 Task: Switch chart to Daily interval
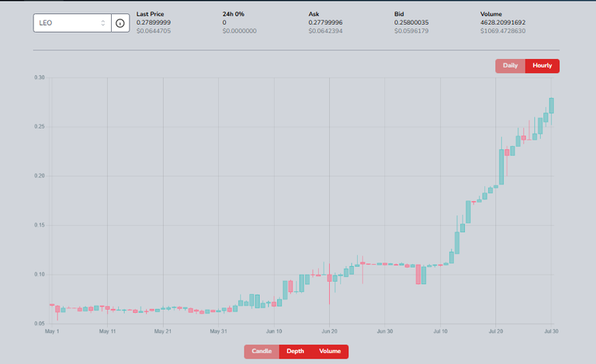[510, 66]
